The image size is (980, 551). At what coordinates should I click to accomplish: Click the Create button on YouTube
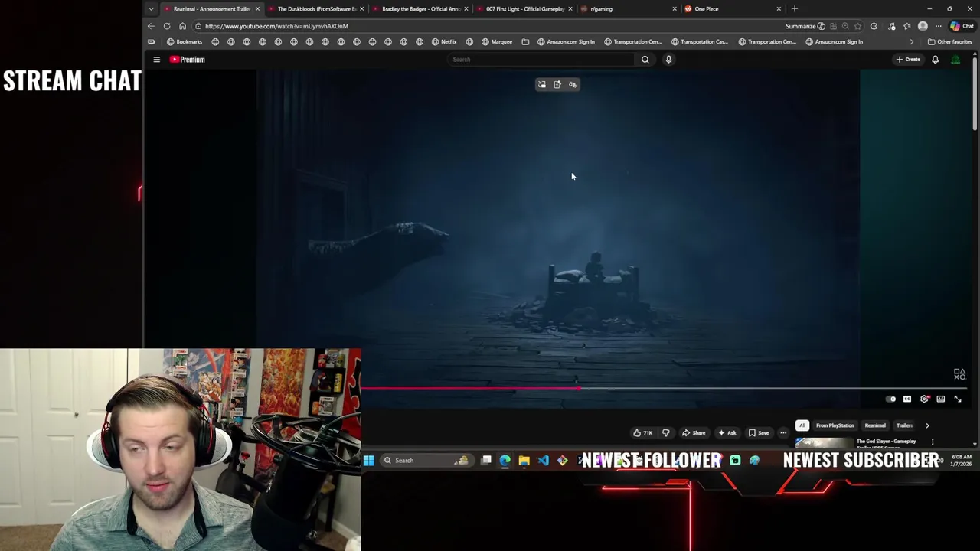pyautogui.click(x=908, y=59)
